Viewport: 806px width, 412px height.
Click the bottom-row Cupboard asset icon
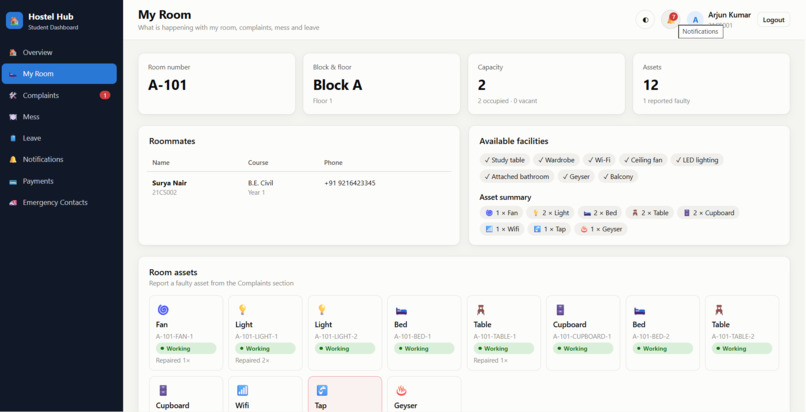click(x=163, y=391)
